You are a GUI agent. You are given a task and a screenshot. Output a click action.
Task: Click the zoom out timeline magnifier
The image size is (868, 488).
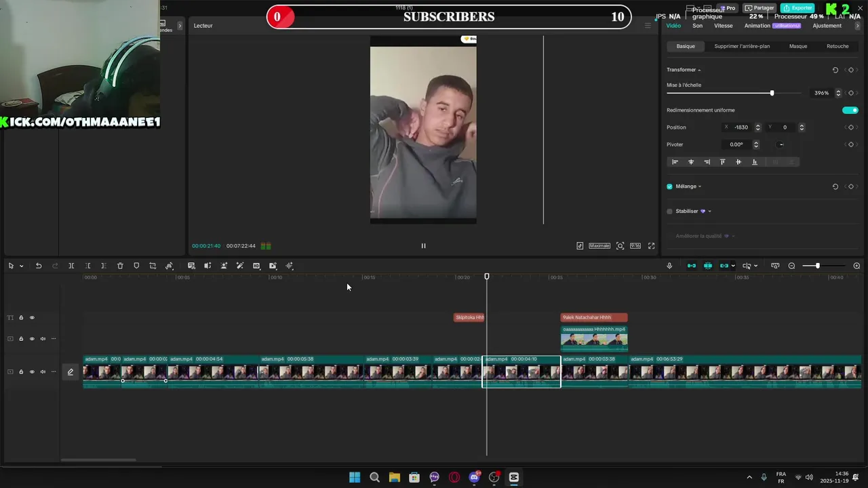(x=791, y=266)
